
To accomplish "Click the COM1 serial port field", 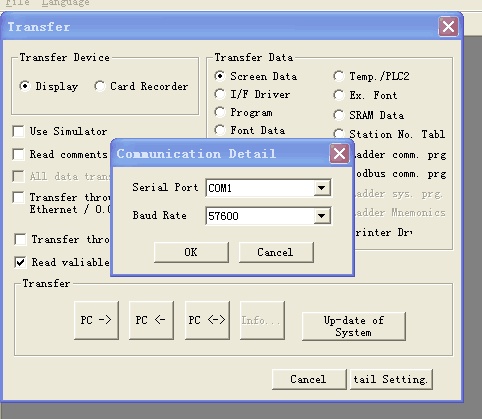I will pos(260,188).
